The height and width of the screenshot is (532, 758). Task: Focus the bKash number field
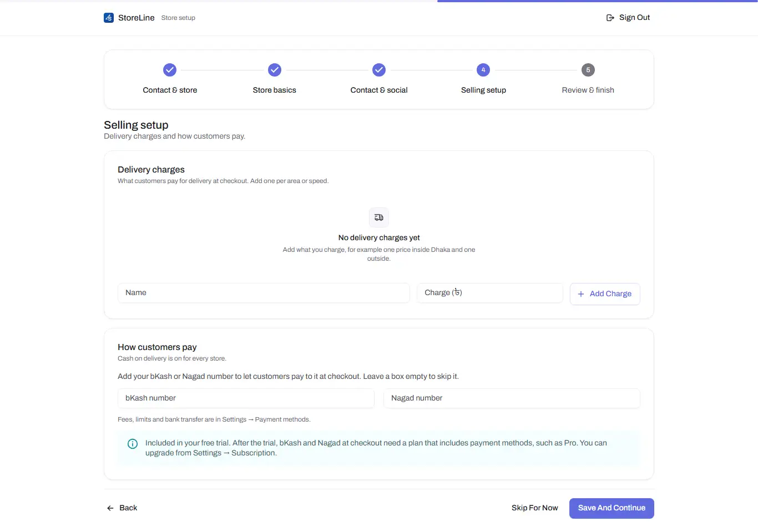point(246,398)
